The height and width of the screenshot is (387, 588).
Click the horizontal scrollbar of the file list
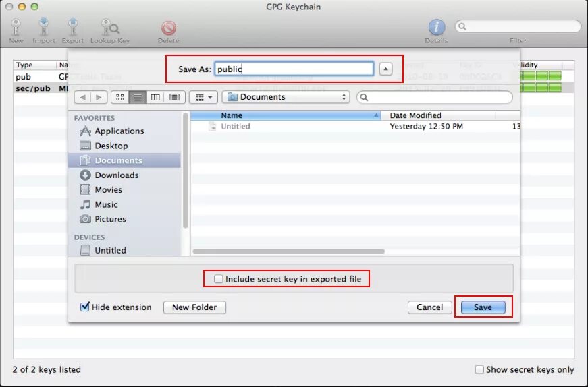pos(288,251)
